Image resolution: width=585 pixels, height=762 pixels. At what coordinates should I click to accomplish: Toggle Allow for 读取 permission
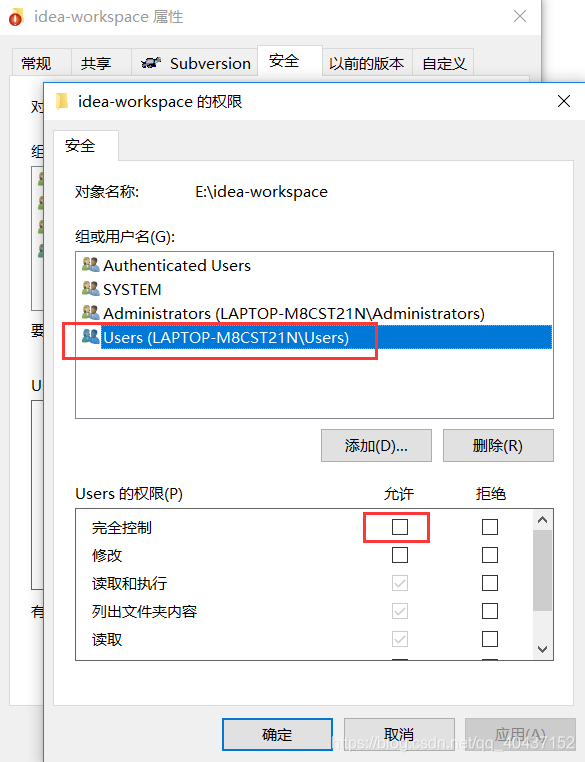coord(400,639)
